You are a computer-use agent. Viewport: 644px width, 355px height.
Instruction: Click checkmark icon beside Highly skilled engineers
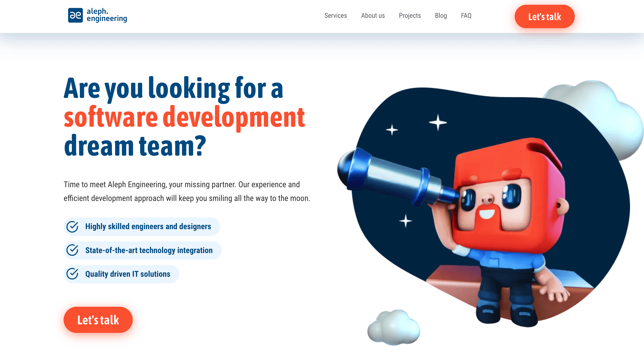[72, 227]
